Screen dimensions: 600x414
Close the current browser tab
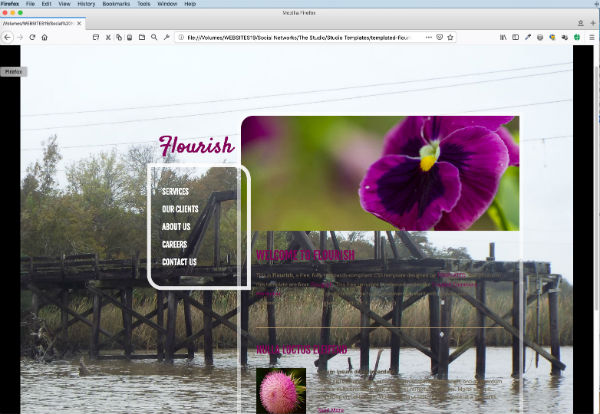tap(79, 23)
